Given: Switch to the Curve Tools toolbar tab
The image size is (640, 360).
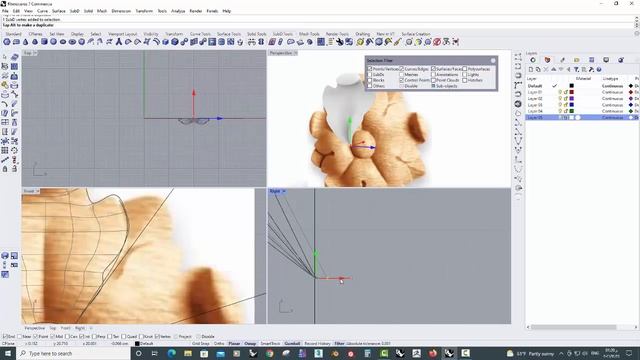Looking at the screenshot, I should (200, 34).
